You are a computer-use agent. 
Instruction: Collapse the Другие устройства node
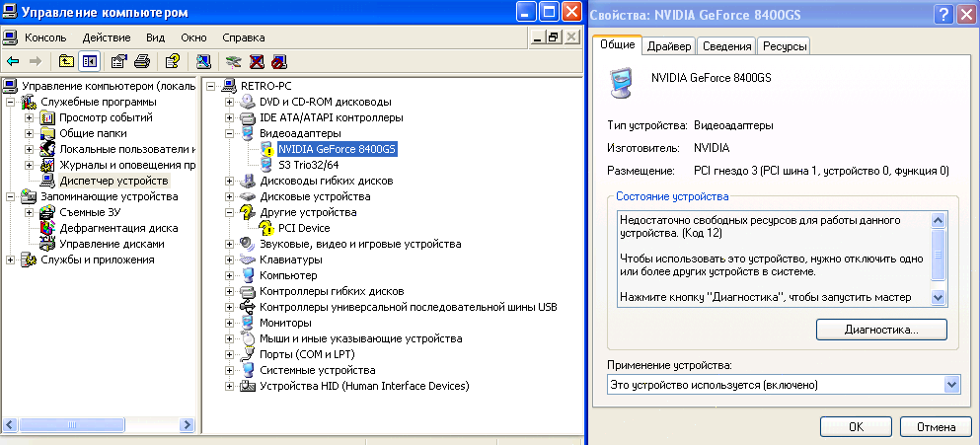[x=229, y=212]
